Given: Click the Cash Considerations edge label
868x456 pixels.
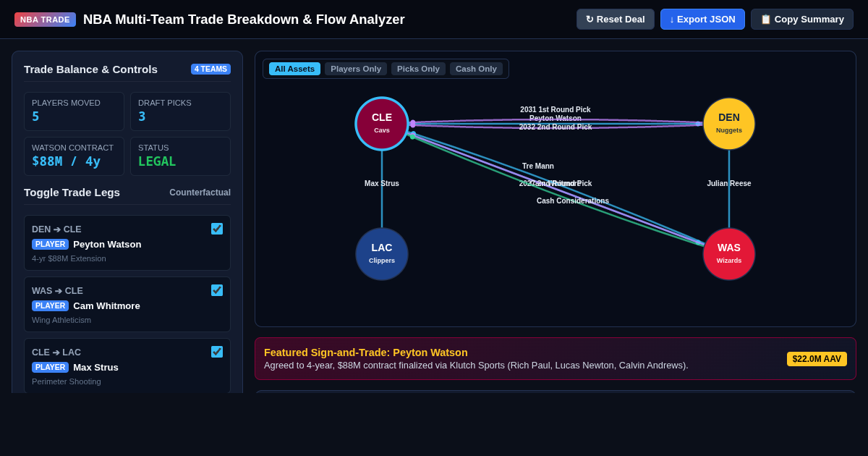Looking at the screenshot, I should (573, 201).
